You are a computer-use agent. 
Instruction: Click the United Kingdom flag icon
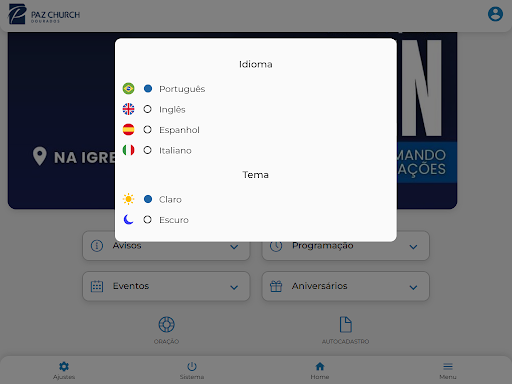coord(128,109)
